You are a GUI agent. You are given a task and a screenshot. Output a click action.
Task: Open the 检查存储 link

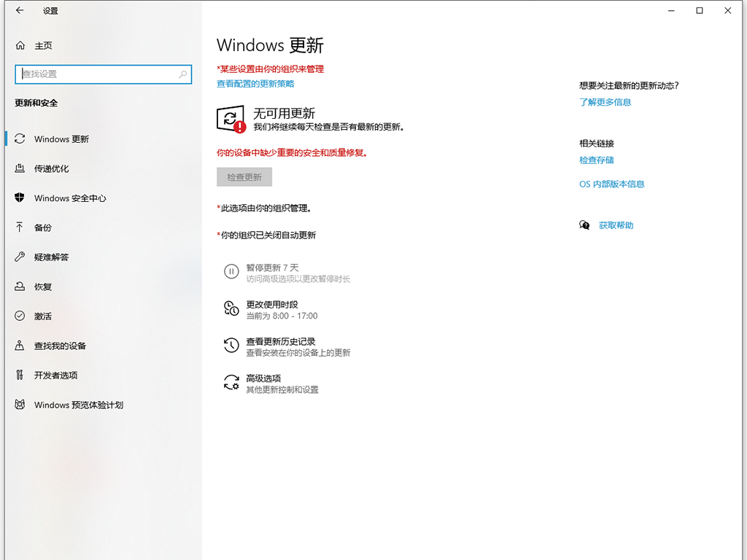tap(597, 160)
